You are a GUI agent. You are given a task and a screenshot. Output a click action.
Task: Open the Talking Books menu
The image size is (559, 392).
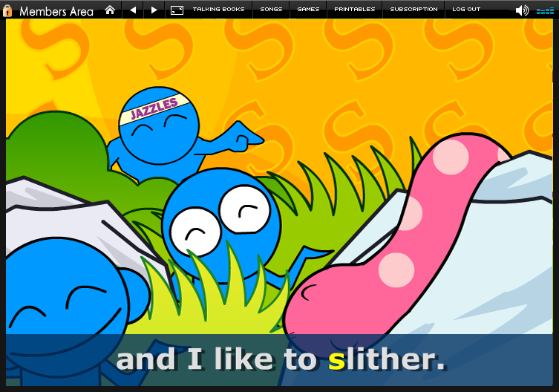pos(219,10)
